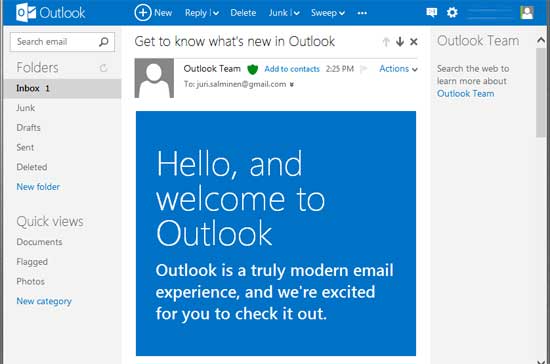This screenshot has height=364, width=550.
Task: Show the Photos quick view
Action: 31,282
